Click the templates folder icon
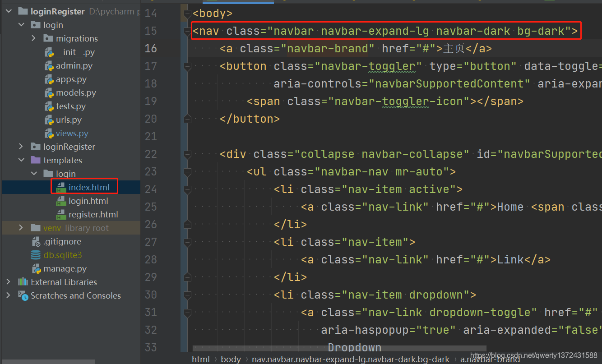The height and width of the screenshot is (364, 602). [x=36, y=160]
